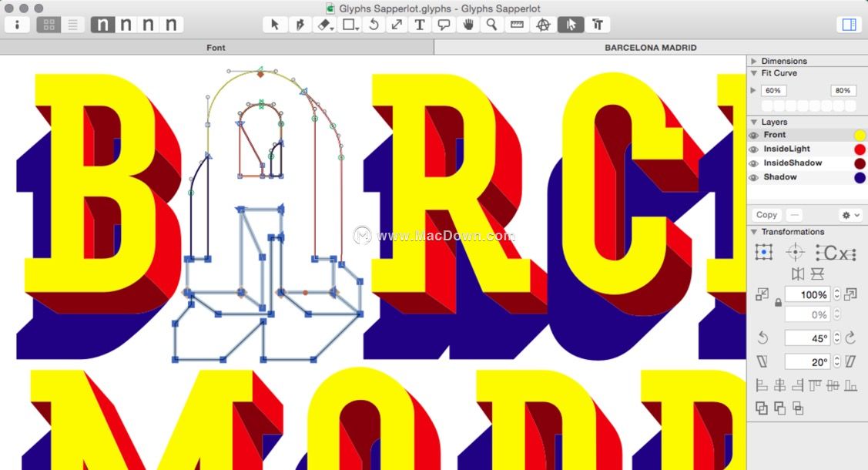Open the Annotation speech-bubble tool
868x470 pixels.
444,25
